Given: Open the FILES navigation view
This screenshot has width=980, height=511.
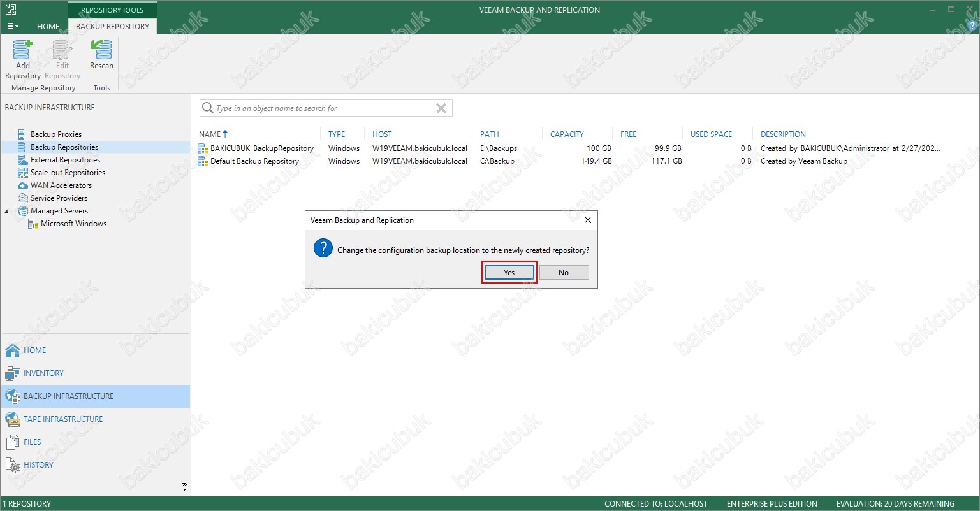Looking at the screenshot, I should [x=95, y=442].
